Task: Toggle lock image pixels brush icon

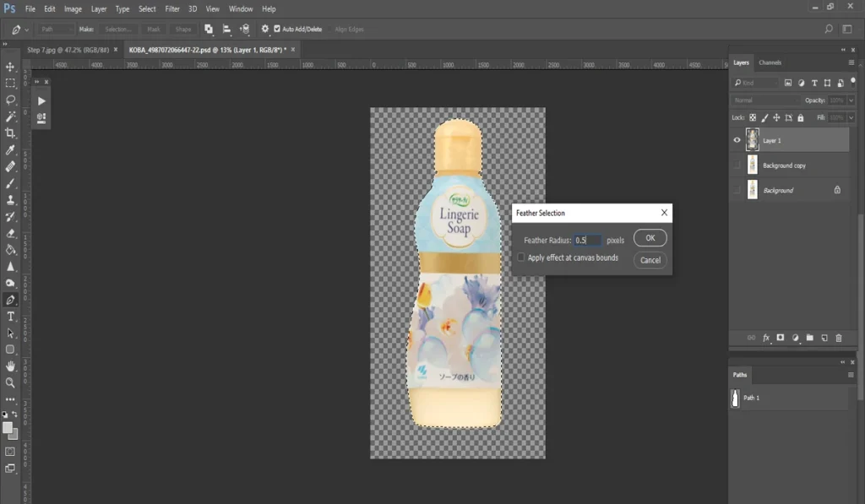Action: (764, 117)
